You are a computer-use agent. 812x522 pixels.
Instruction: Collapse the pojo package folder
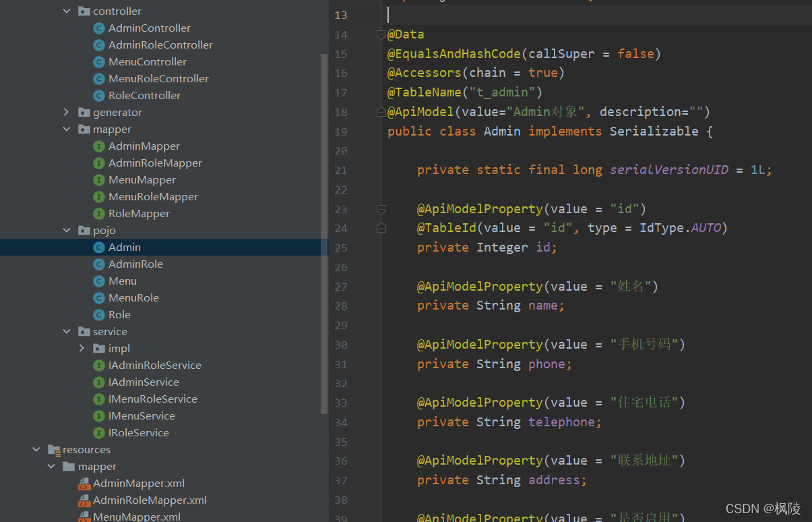(66, 230)
